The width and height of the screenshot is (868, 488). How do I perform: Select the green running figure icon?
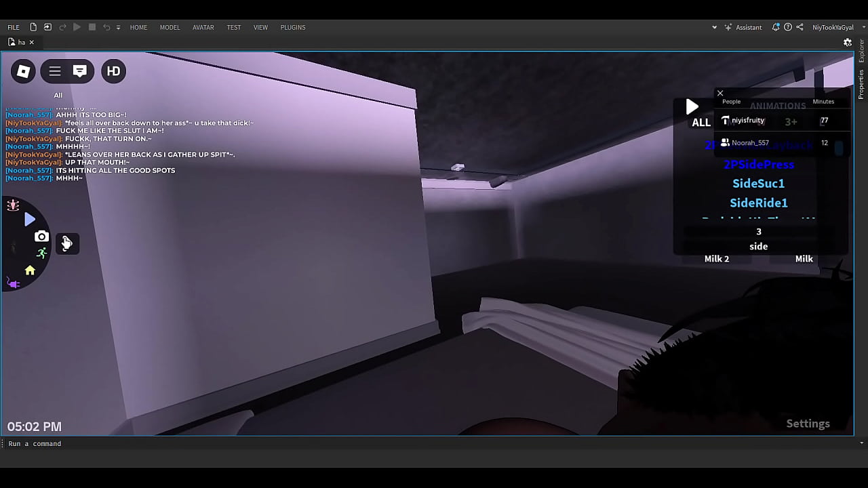42,253
